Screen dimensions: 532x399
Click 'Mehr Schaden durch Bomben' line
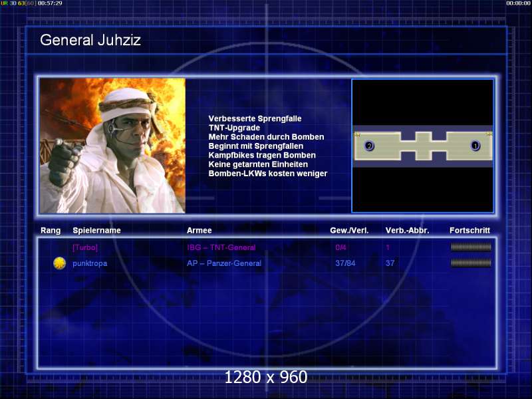pos(267,137)
